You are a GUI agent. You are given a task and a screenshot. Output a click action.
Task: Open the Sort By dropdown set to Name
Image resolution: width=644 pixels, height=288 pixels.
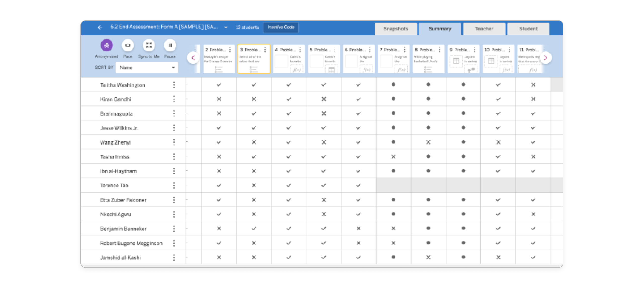pos(147,67)
